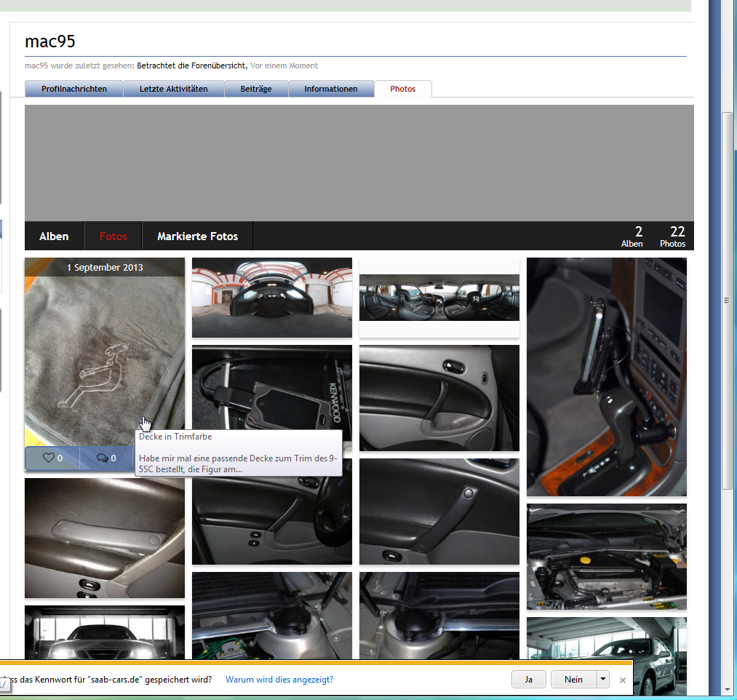Like the Decke in Trimfarbe photo with heart icon

pos(52,458)
